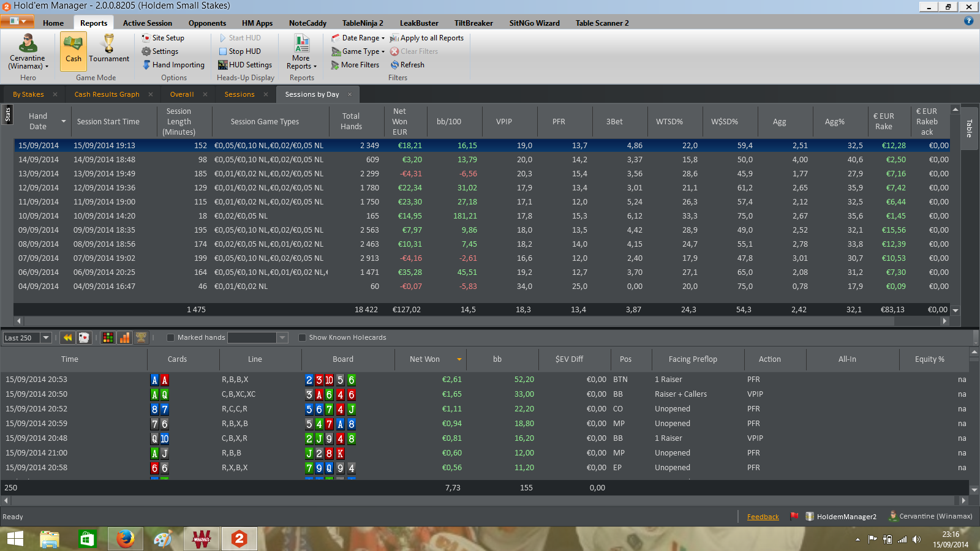The image size is (980, 551).
Task: Click the Feedback link
Action: 763,517
